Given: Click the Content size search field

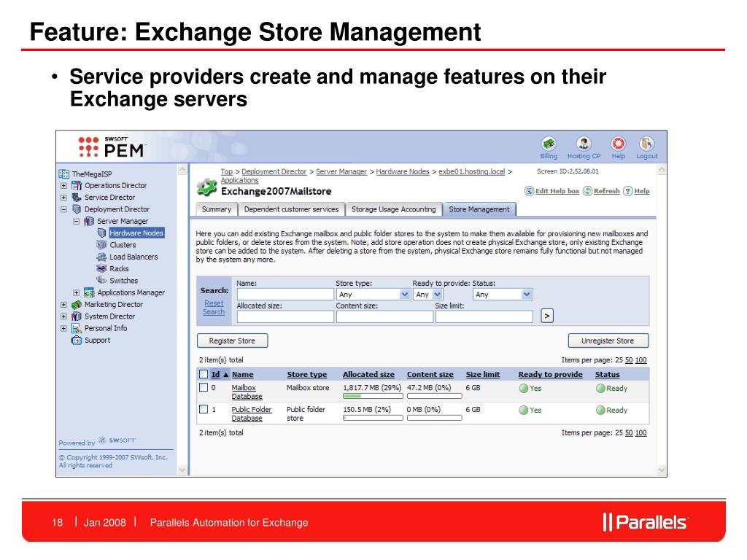Looking at the screenshot, I should point(385,316).
